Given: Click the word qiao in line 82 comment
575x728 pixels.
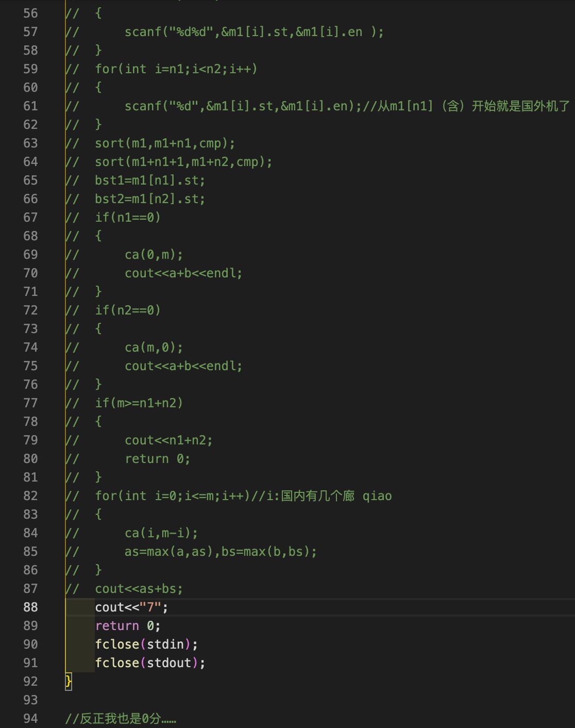Looking at the screenshot, I should click(377, 496).
